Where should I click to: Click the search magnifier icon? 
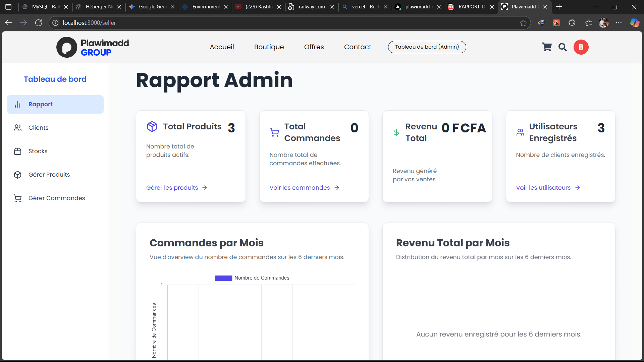point(562,47)
